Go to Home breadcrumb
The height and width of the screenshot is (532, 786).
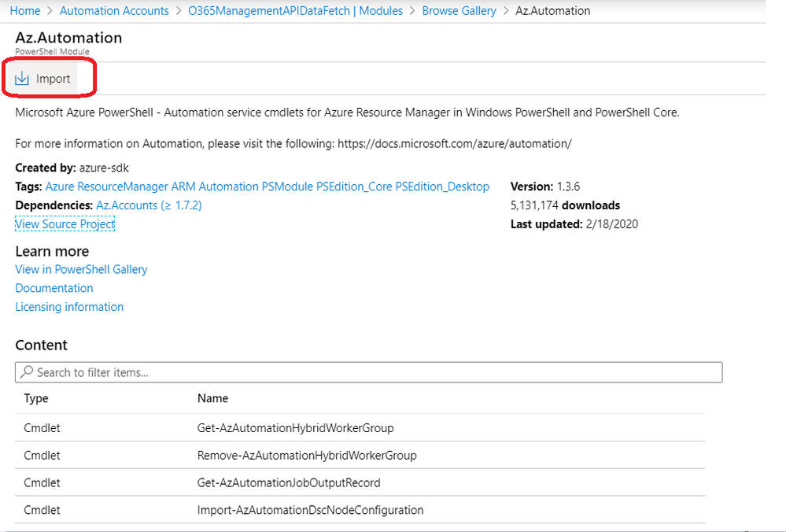pyautogui.click(x=25, y=10)
